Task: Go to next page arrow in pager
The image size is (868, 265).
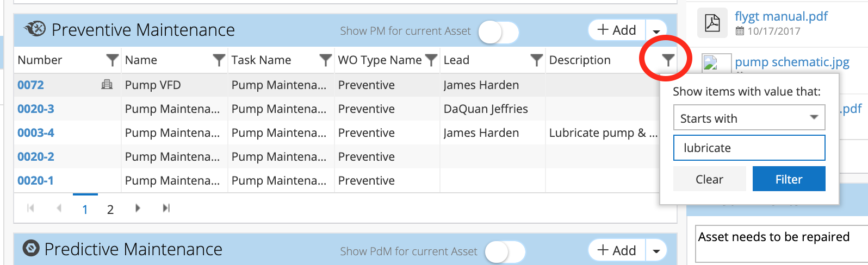Action: tap(138, 208)
